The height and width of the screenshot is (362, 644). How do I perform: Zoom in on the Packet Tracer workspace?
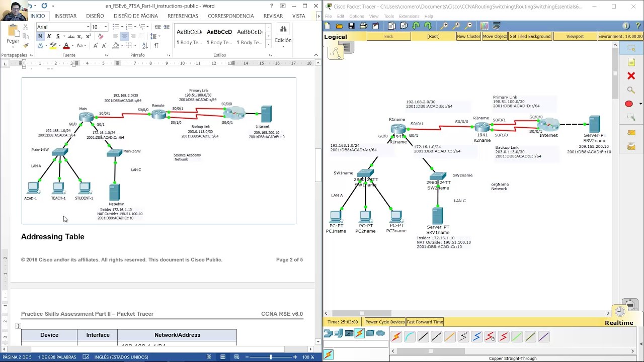click(x=444, y=26)
